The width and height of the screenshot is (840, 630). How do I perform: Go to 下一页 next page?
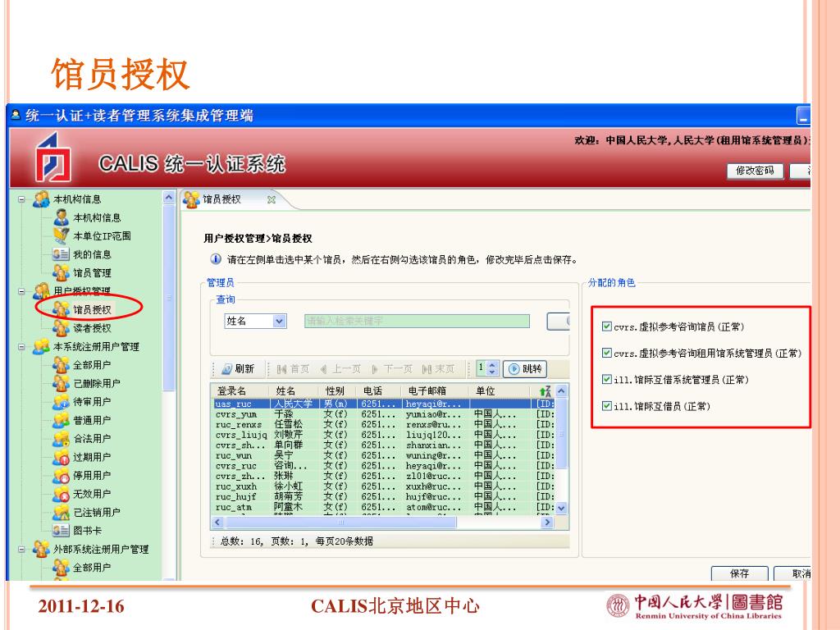point(392,368)
